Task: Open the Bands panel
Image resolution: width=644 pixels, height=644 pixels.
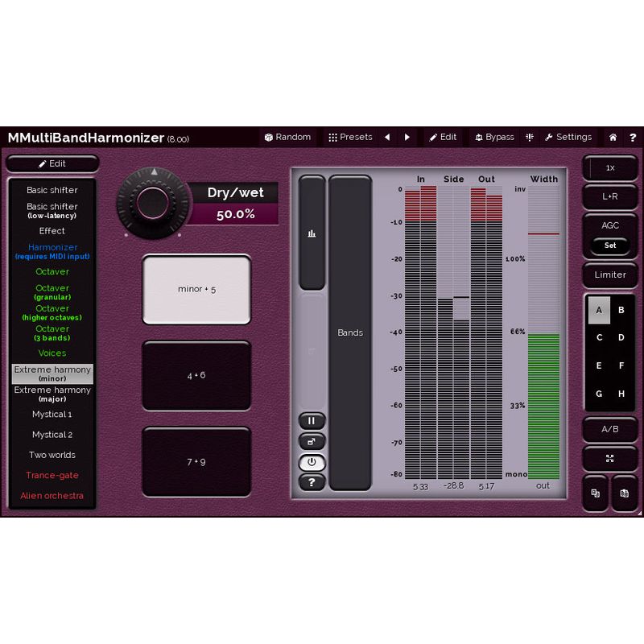Action: click(350, 332)
